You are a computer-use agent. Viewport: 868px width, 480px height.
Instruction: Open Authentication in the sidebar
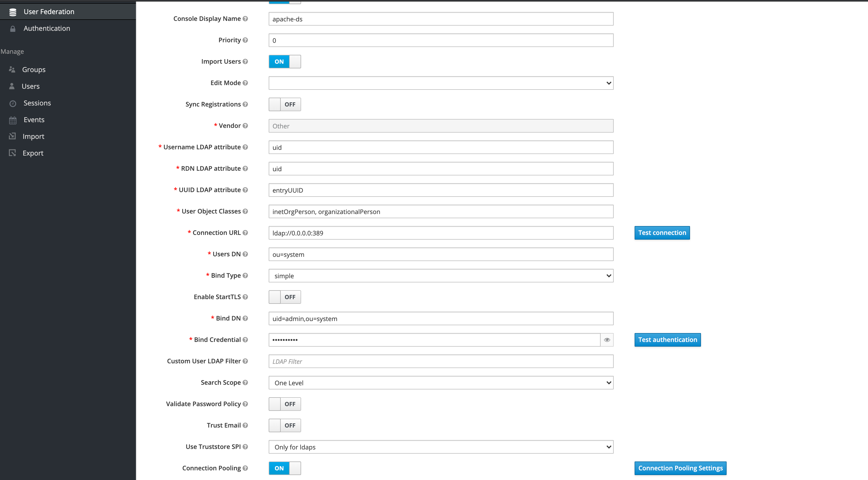47,29
